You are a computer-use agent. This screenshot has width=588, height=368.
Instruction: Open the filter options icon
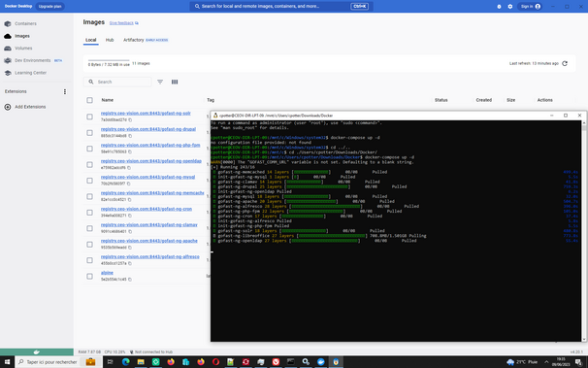point(160,82)
